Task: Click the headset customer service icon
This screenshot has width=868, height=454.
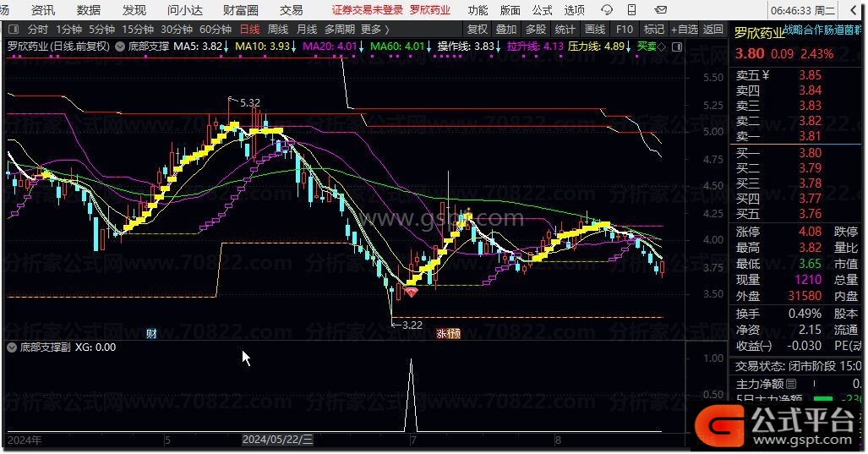Action: point(607,10)
